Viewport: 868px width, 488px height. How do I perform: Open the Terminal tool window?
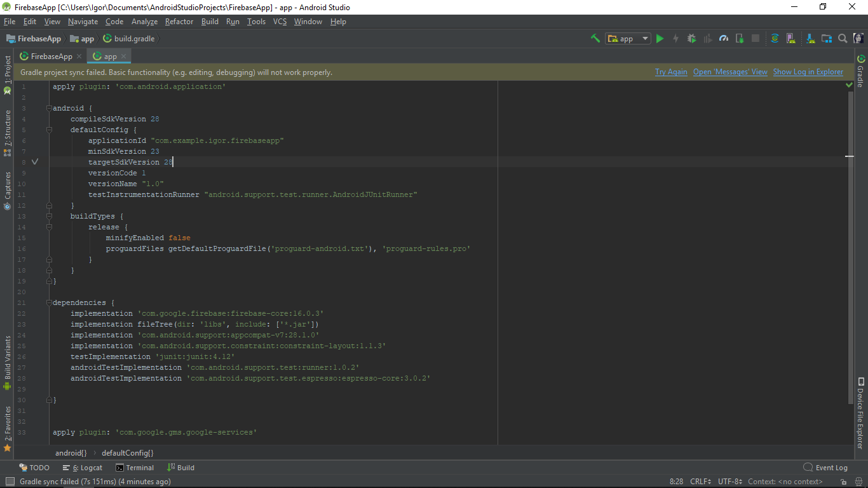pos(135,468)
